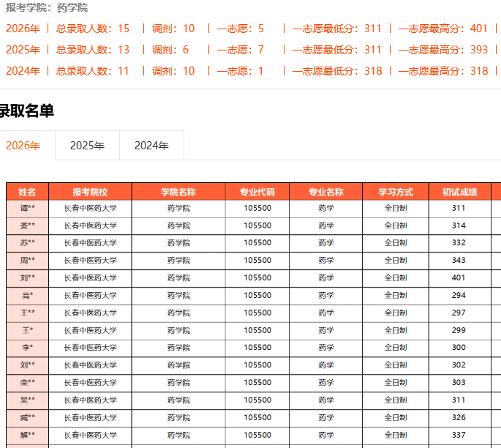Click the 专业名称 column header
The width and height of the screenshot is (501, 448).
326,192
